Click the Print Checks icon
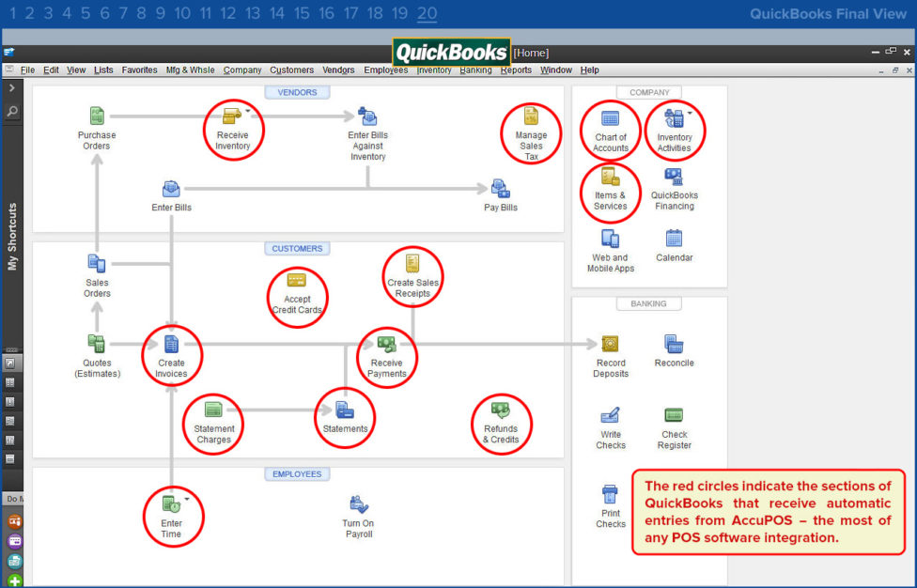Image resolution: width=917 pixels, height=588 pixels. [610, 494]
